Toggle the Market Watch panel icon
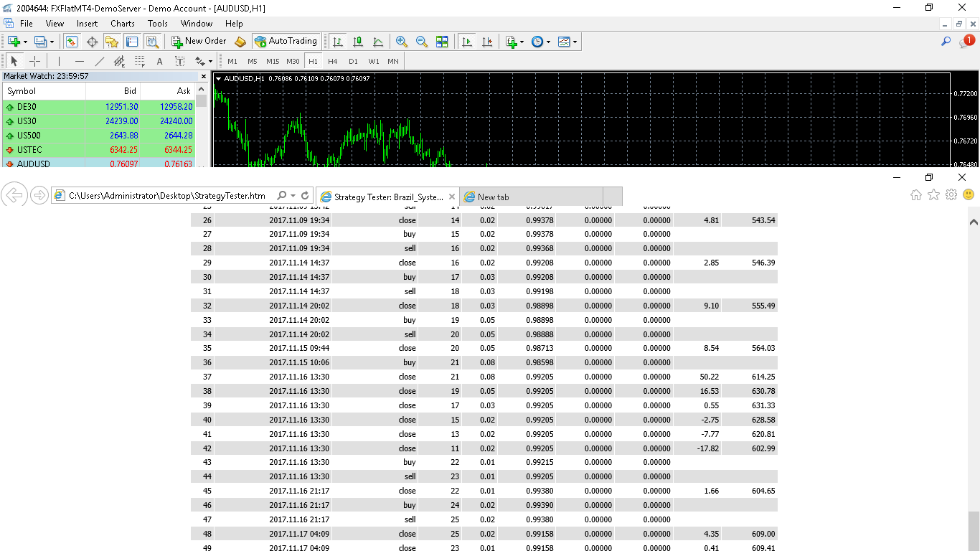 point(72,42)
